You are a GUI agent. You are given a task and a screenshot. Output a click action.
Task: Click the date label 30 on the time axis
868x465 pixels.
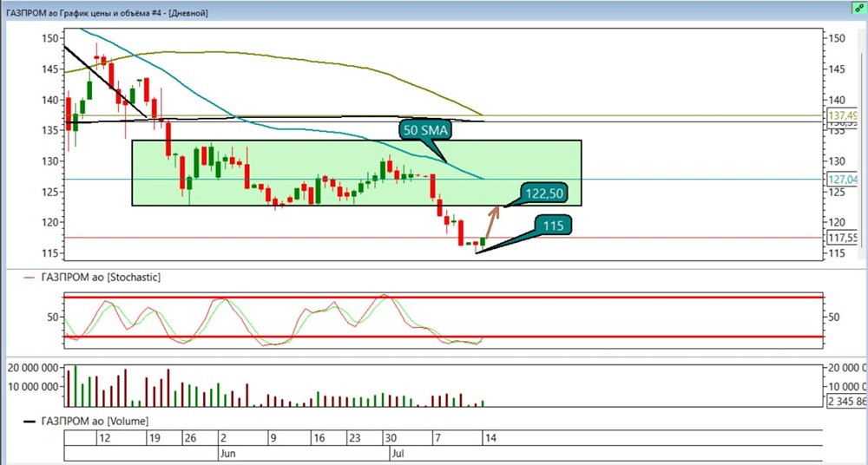tap(391, 438)
